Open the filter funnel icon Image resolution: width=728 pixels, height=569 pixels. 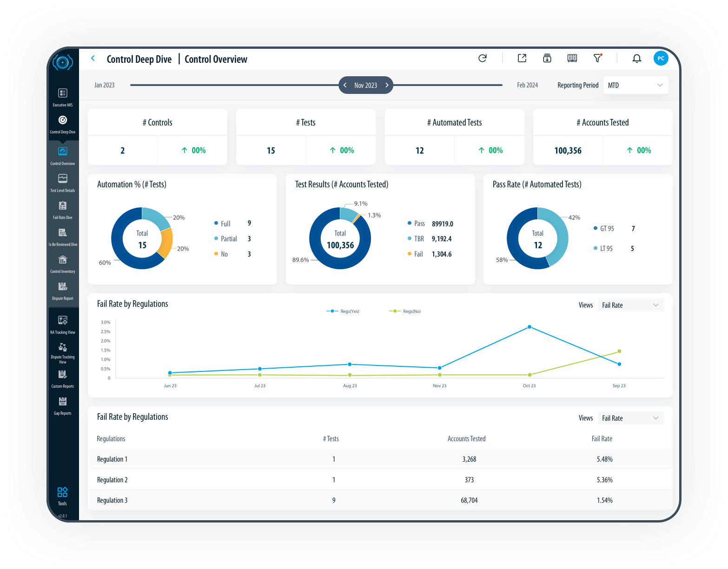coord(597,58)
